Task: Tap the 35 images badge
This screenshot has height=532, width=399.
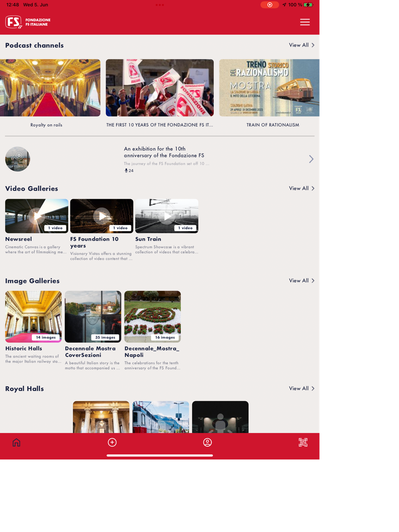Action: coord(105,337)
